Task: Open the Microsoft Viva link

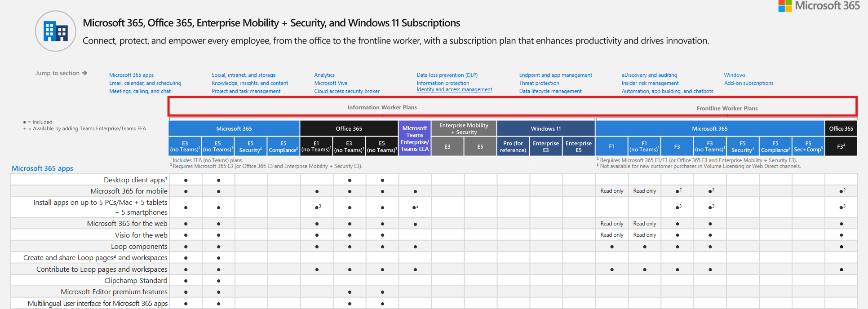Action: 331,83
